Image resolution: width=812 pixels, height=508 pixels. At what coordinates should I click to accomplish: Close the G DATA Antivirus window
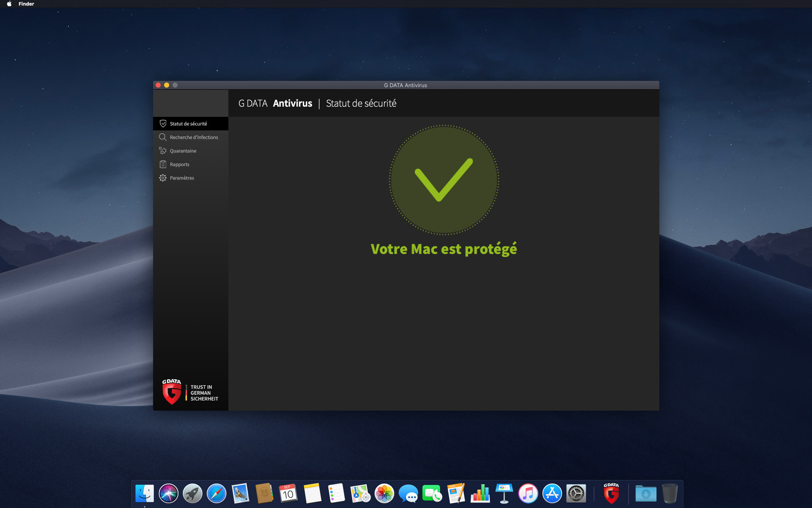(158, 85)
